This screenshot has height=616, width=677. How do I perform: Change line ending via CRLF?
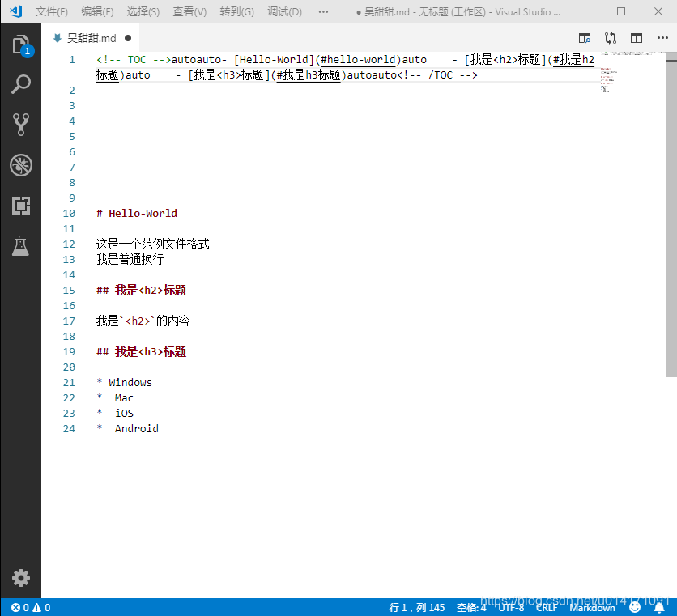547,607
